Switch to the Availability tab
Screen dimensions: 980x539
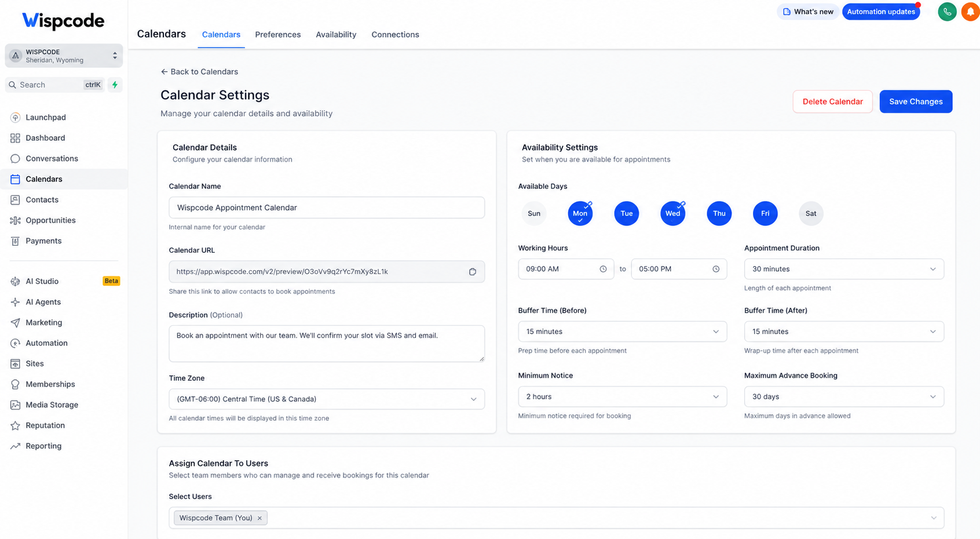point(336,35)
